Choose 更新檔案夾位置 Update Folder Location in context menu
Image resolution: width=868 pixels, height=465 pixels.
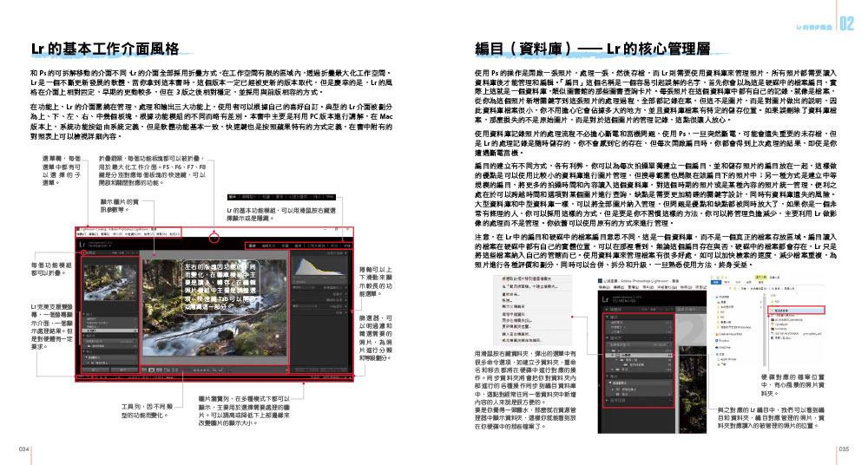(516, 326)
